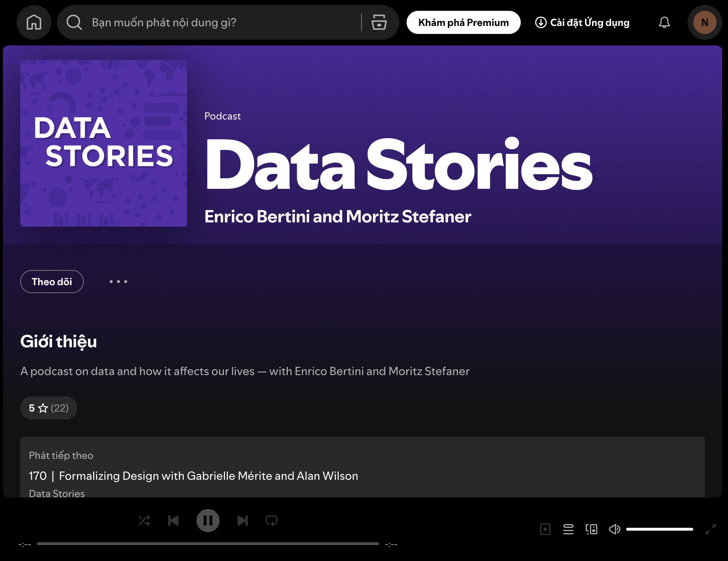
Task: Open the Now Playing view icon
Action: click(545, 529)
